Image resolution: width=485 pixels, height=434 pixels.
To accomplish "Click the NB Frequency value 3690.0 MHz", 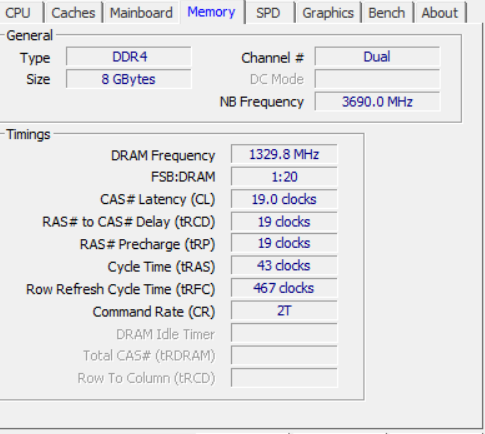I will [x=377, y=102].
